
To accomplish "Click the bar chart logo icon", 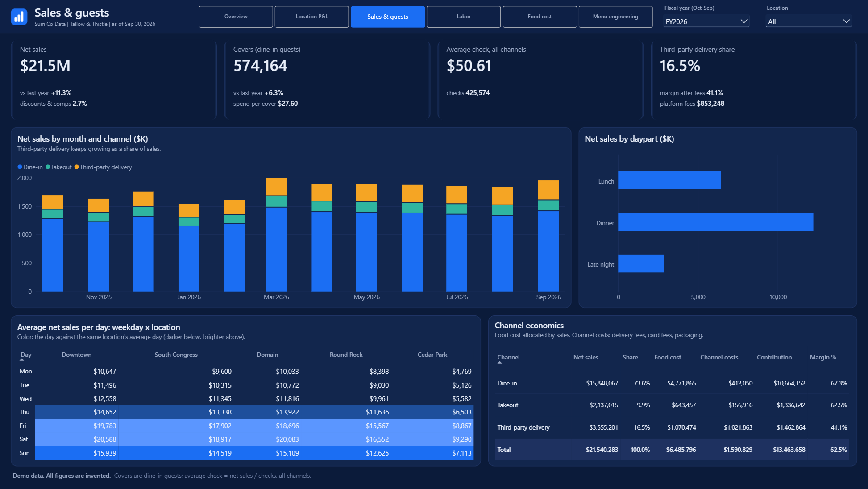I will [x=19, y=17].
